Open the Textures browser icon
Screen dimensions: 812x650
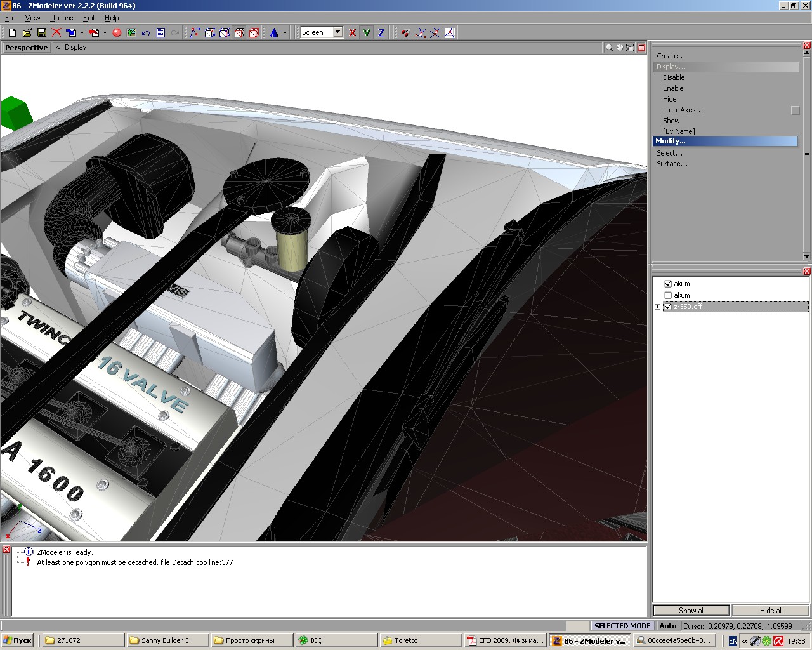131,32
